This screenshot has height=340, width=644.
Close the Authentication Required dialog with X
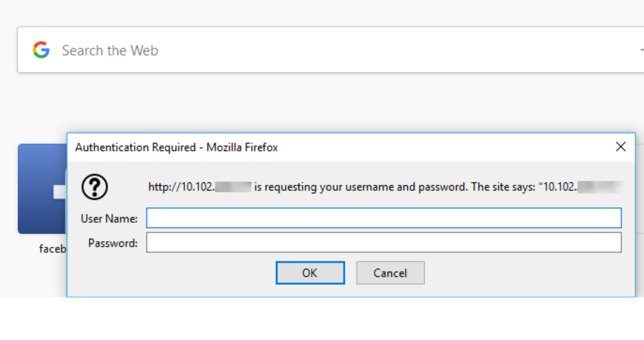621,147
